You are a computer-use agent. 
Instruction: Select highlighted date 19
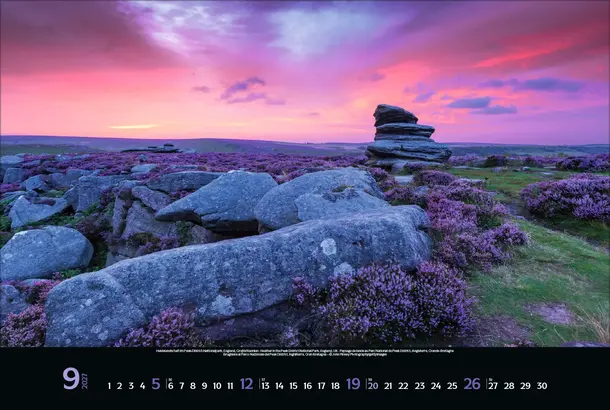click(353, 384)
